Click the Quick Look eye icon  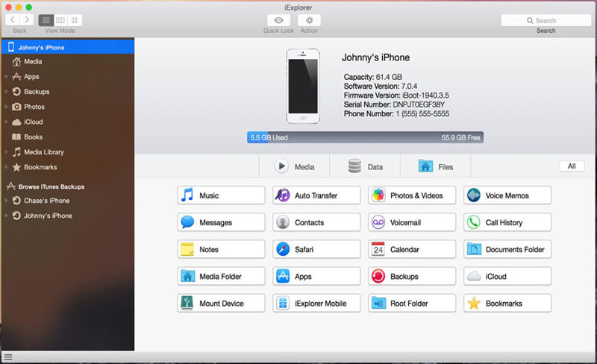pyautogui.click(x=278, y=20)
